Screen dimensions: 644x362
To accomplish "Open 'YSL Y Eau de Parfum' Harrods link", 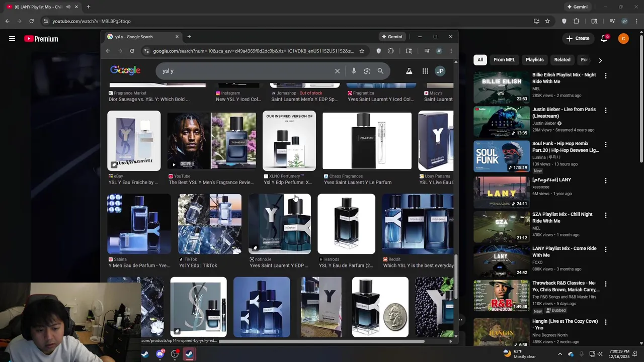I will [x=346, y=265].
